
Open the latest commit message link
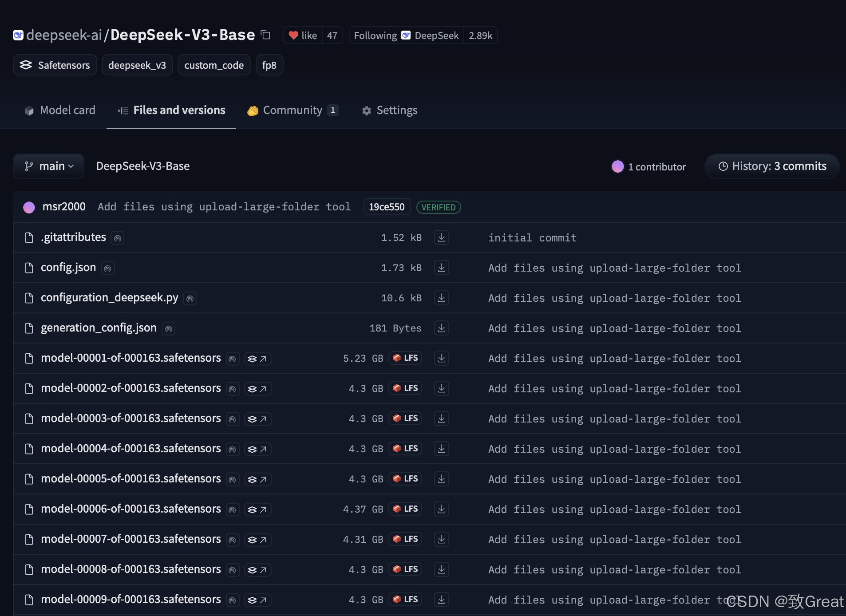tap(224, 207)
